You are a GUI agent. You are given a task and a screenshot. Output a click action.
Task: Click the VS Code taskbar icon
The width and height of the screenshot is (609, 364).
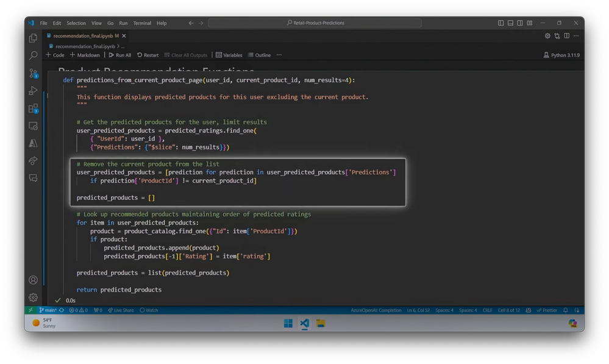pyautogui.click(x=305, y=323)
